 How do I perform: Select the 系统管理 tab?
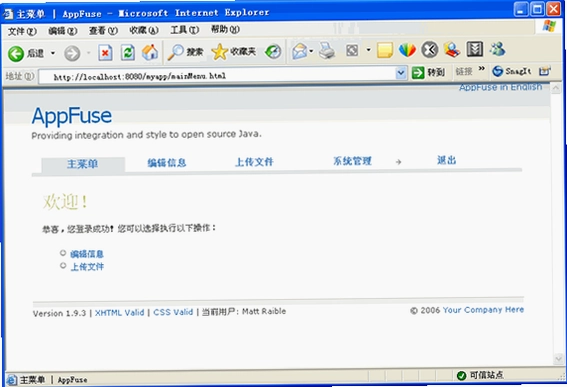click(x=352, y=161)
